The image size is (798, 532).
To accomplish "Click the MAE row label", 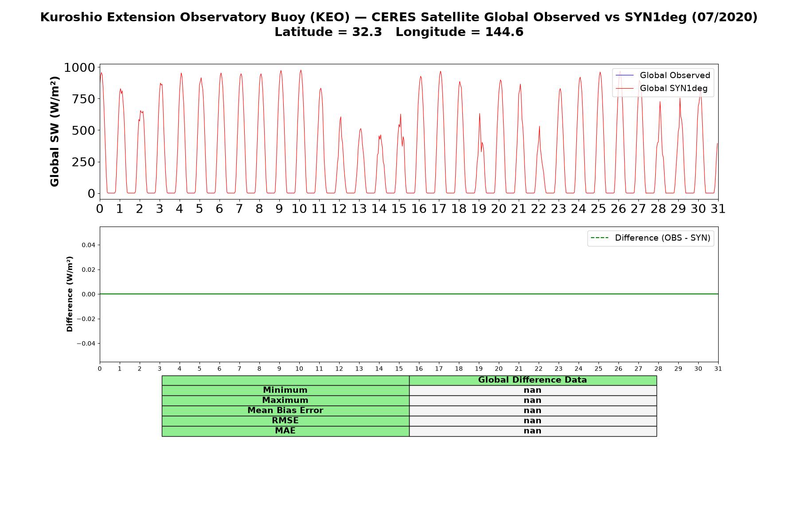I will [x=286, y=431].
